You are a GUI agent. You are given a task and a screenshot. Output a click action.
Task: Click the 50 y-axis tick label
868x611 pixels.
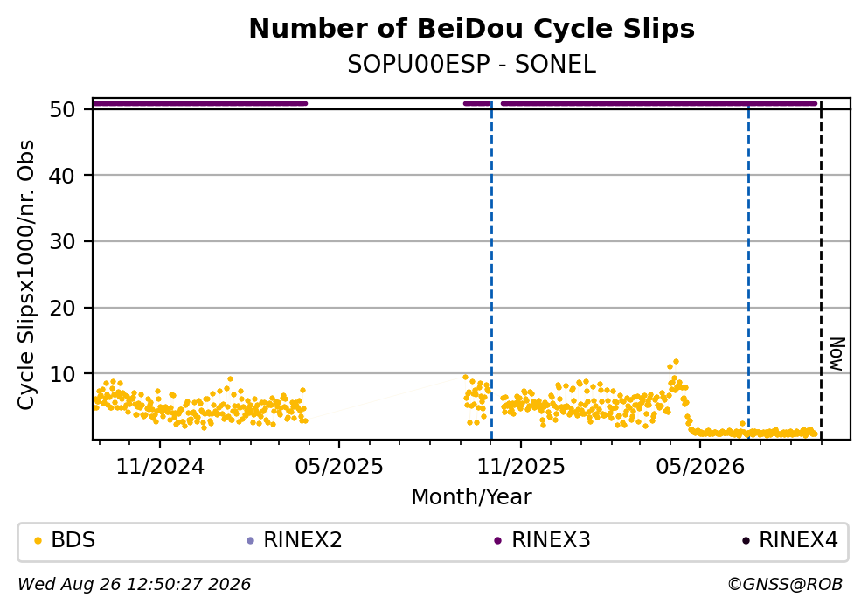(62, 109)
